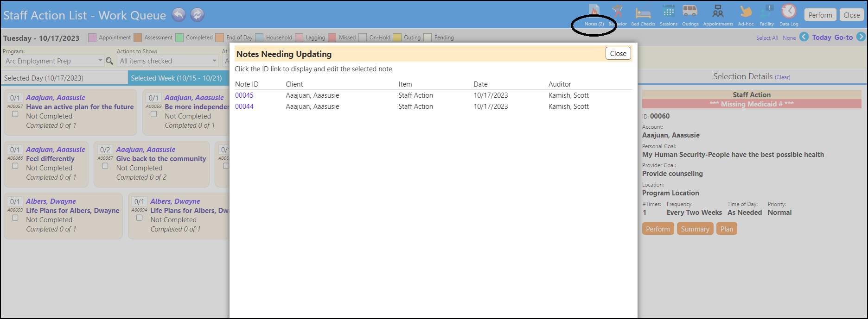
Task: Open the Facility icon
Action: (766, 15)
